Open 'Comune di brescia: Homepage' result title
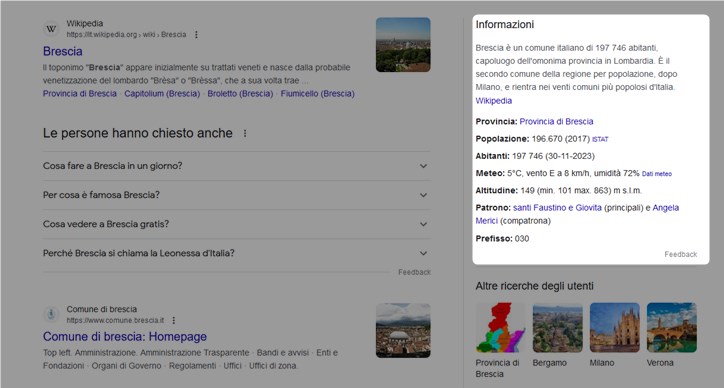Screen dimensions: 724x388 pos(125,337)
